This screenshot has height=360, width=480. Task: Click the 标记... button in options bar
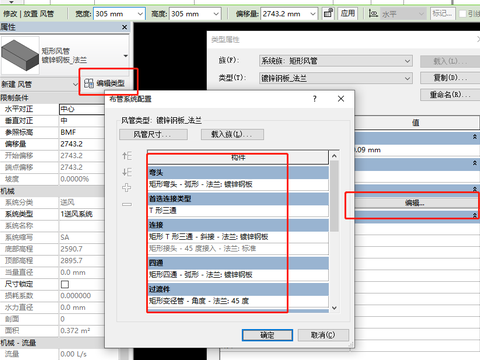coord(442,14)
